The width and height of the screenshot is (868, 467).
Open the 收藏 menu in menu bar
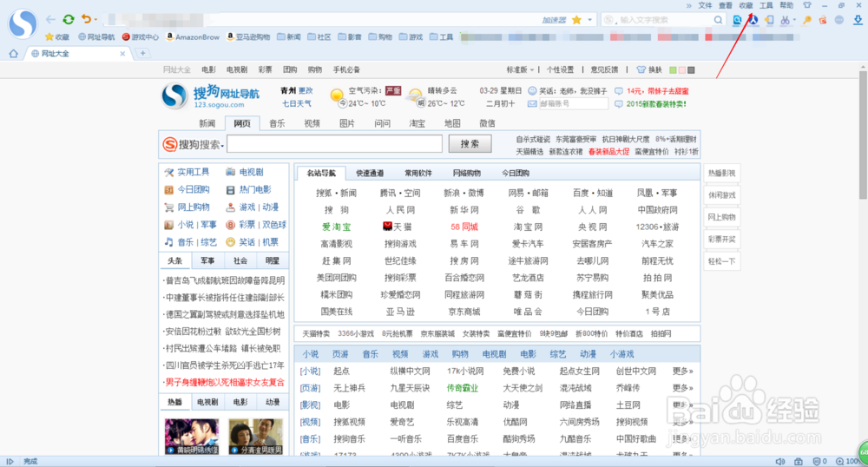746,5
